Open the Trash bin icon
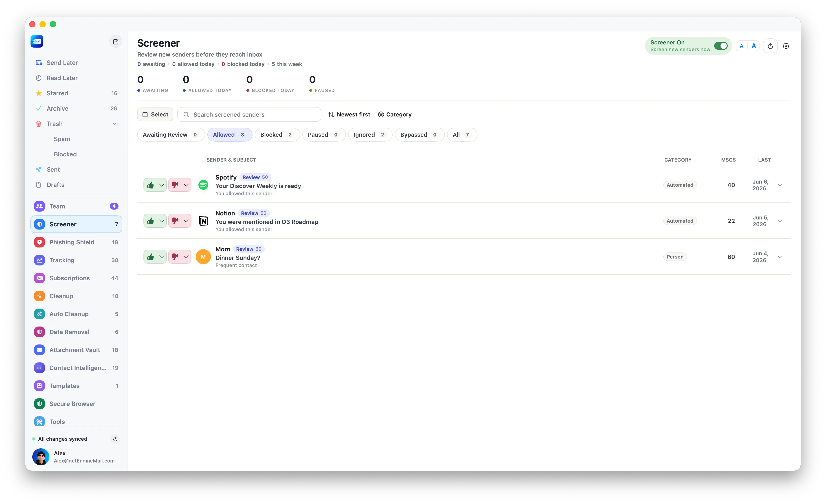 [39, 124]
